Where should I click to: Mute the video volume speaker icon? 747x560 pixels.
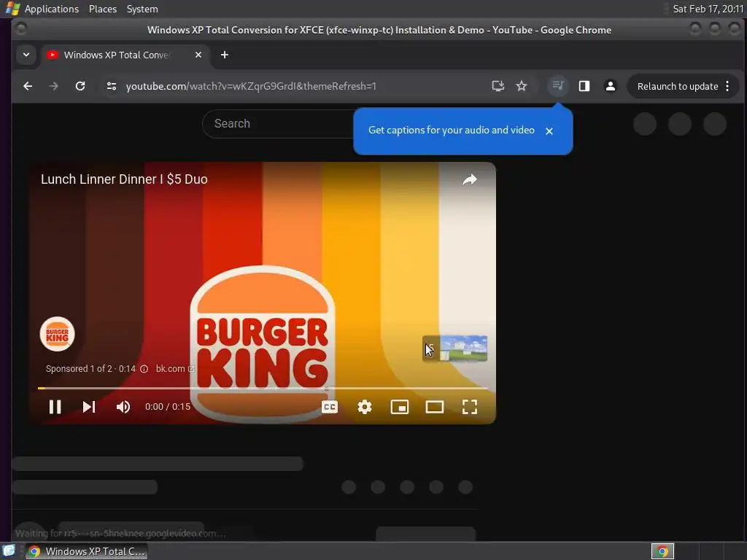(x=123, y=407)
